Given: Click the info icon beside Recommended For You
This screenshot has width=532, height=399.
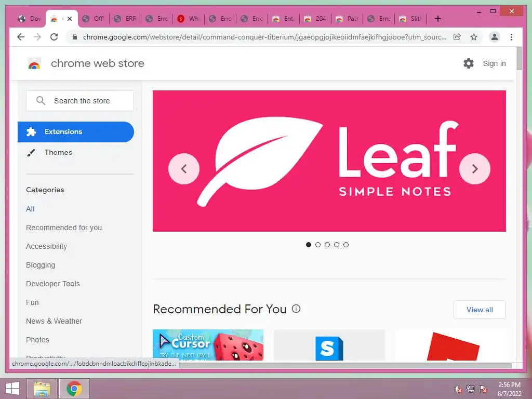Looking at the screenshot, I should pyautogui.click(x=296, y=309).
